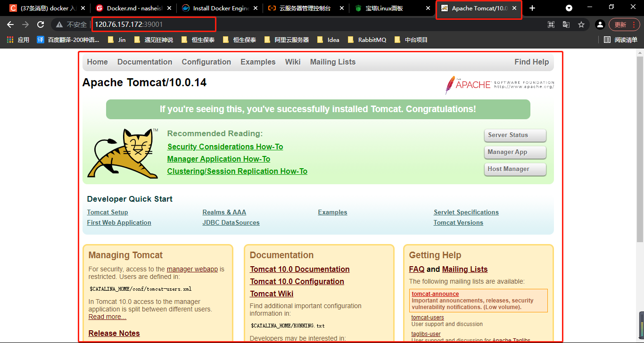
Task: Click the Read more... link
Action: pos(107,317)
